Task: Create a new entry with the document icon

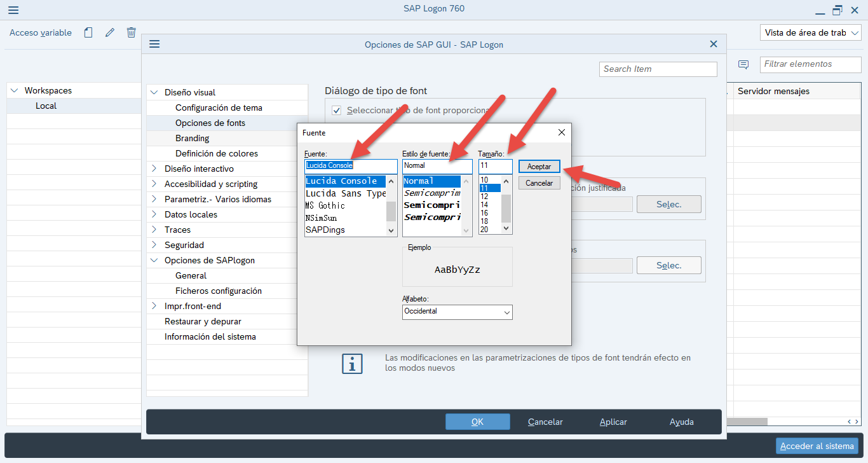Action: [x=88, y=32]
